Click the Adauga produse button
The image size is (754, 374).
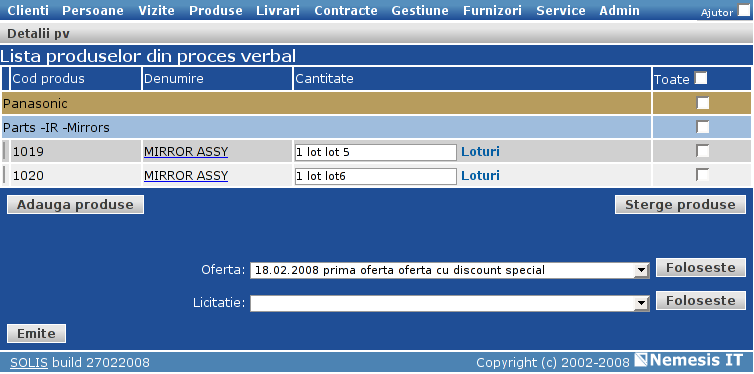click(75, 205)
